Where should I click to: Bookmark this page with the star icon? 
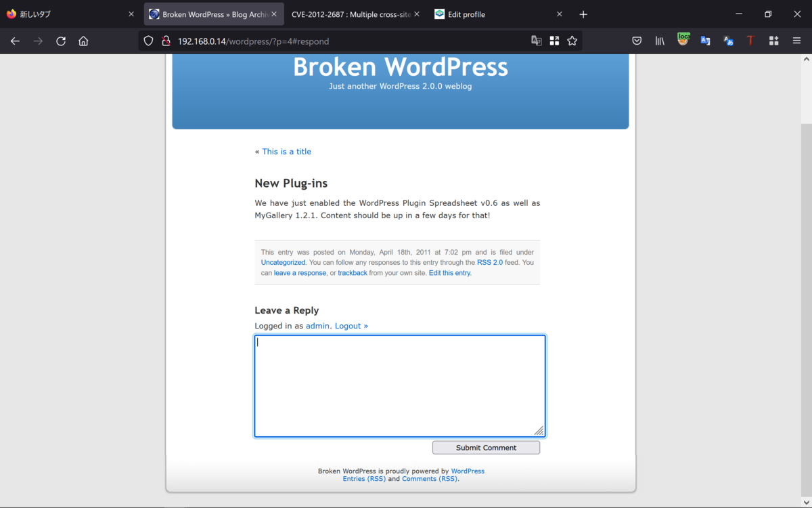tap(572, 41)
